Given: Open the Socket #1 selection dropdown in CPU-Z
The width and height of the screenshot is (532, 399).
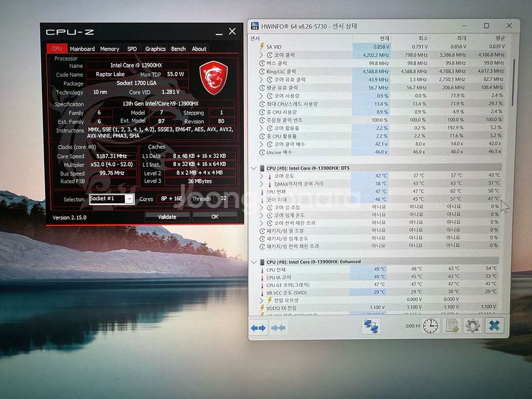Looking at the screenshot, I should pos(129,199).
